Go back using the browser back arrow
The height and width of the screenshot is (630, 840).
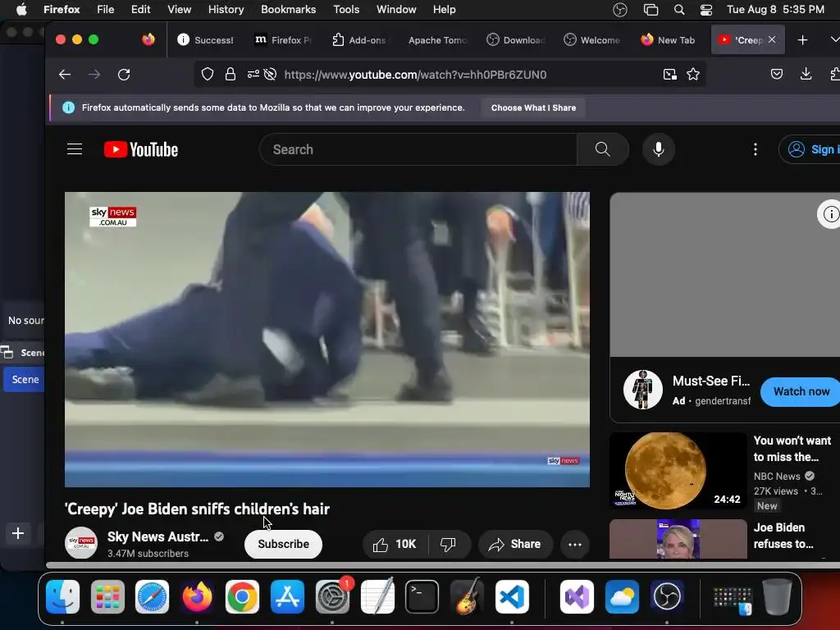point(65,75)
